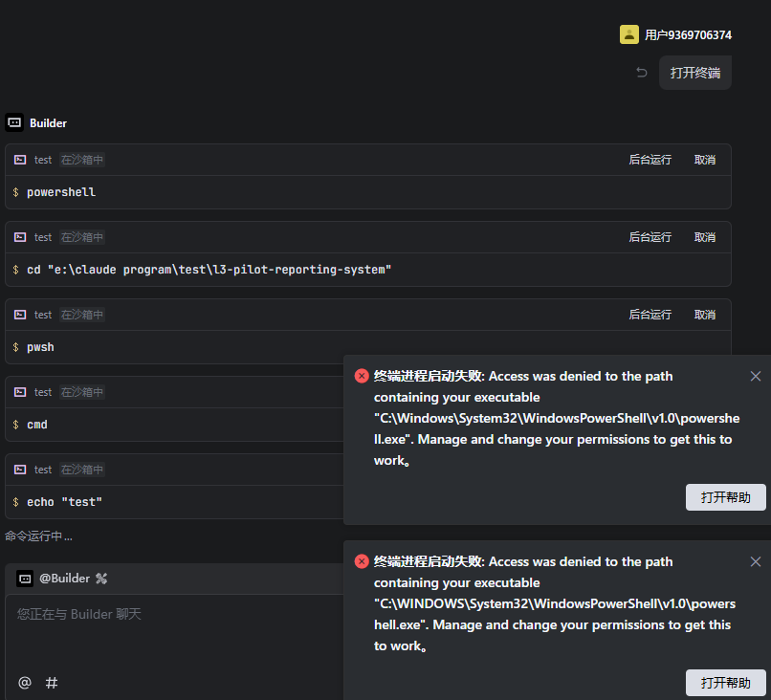Click 后台运行 for the cd command
Image resolution: width=771 pixels, height=700 pixels.
pos(650,237)
